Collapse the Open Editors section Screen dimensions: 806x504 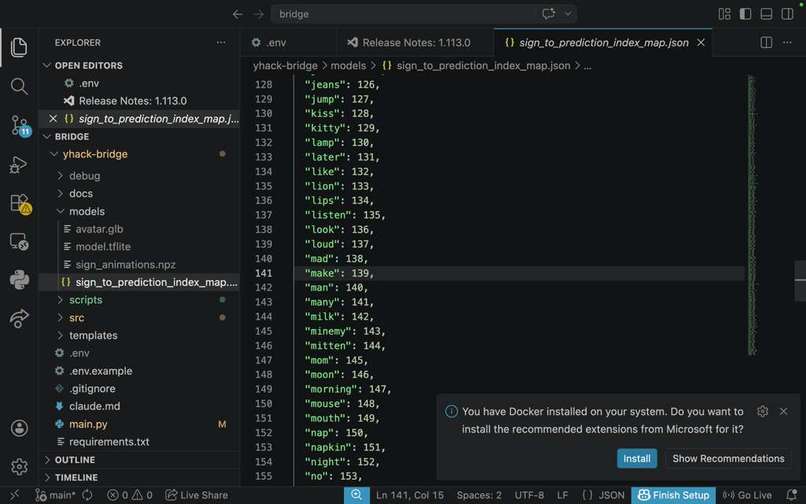pyautogui.click(x=47, y=65)
